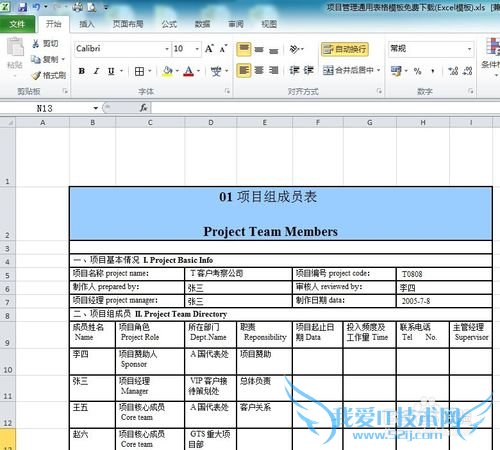Switch to the 页面布局 (Page Layout) tab
This screenshot has height=450, width=500.
pyautogui.click(x=128, y=24)
